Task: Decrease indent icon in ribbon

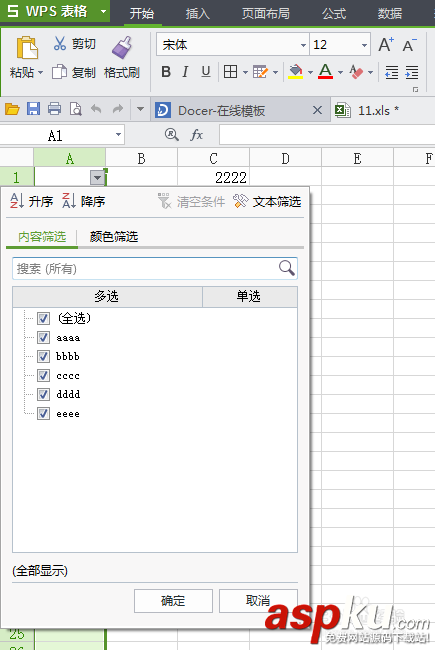Action: tap(392, 72)
